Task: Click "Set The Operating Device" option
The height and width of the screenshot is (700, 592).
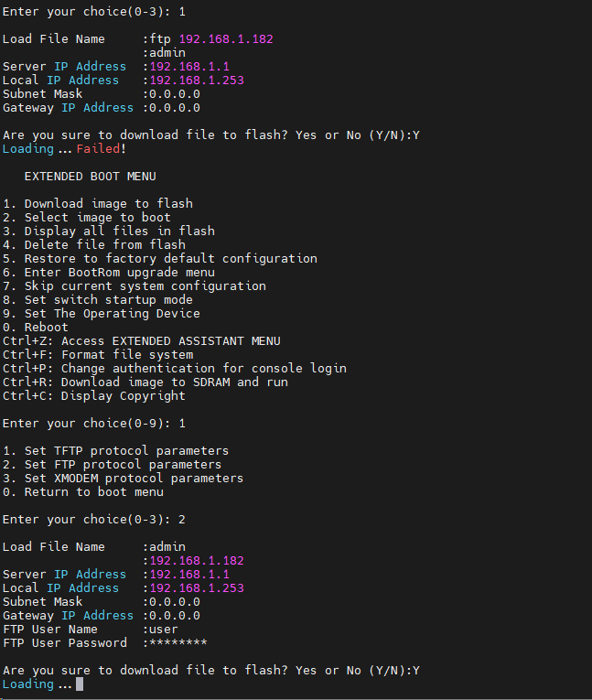Action: coord(102,314)
